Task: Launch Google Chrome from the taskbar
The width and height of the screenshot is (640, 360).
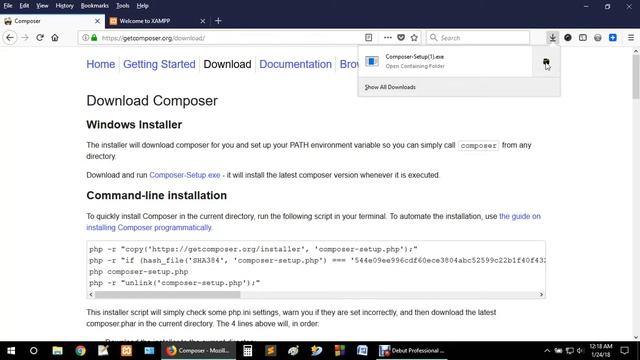Action: [x=80, y=351]
